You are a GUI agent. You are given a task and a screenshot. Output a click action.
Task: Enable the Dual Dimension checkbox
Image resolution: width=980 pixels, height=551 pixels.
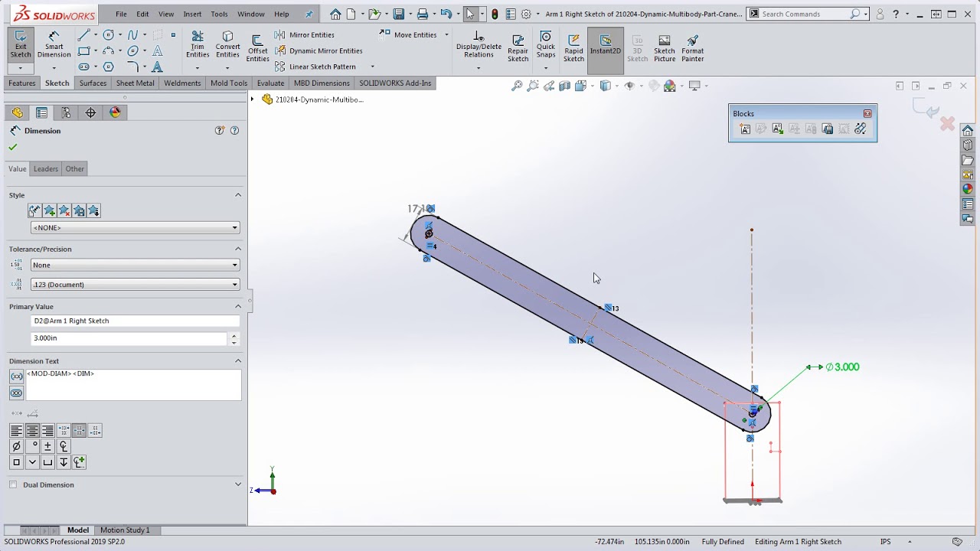pyautogui.click(x=13, y=484)
